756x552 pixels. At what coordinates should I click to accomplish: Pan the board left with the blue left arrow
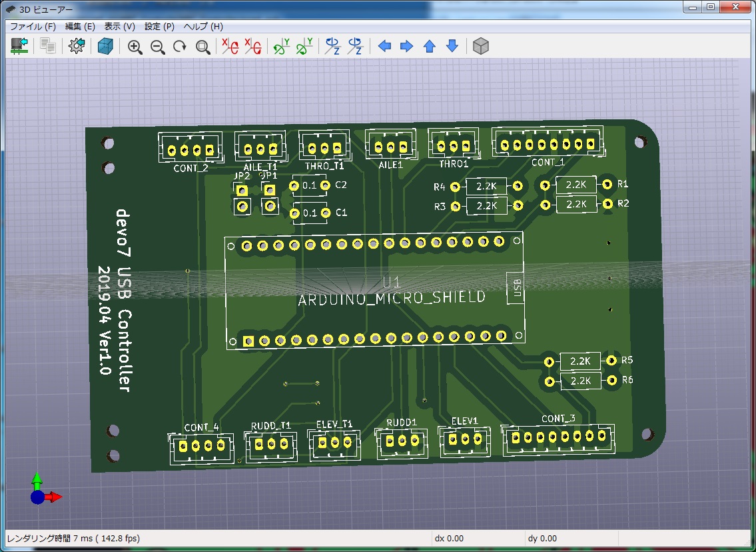[x=384, y=46]
